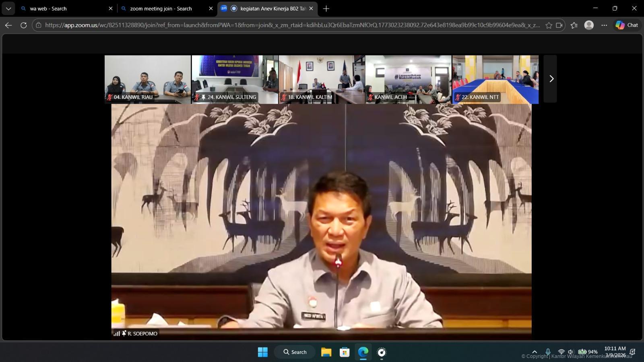Click the browser back arrow
This screenshot has width=644, height=362.
pos(8,25)
